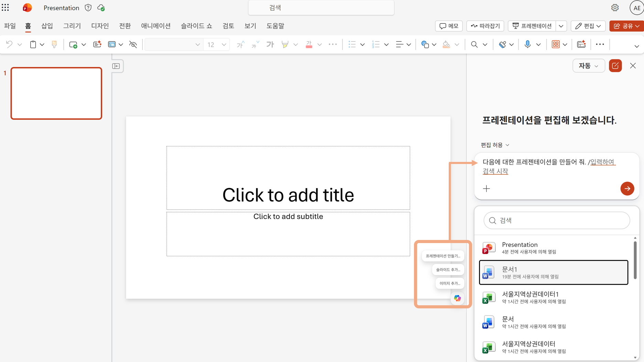
Task: Click the Copilot slide icon near ribbon end
Action: tap(581, 44)
